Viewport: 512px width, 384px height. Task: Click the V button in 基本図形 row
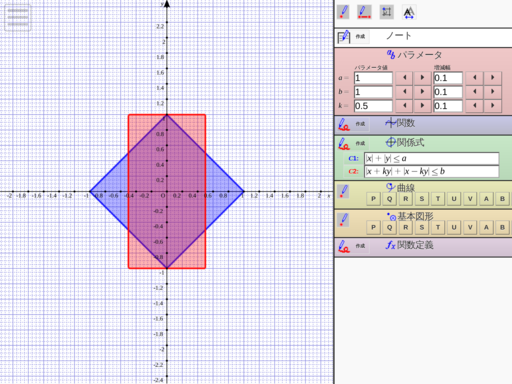click(x=470, y=228)
